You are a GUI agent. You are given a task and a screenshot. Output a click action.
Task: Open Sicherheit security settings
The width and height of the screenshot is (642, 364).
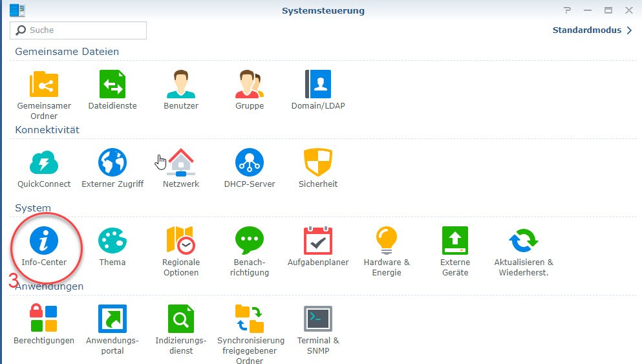click(318, 163)
